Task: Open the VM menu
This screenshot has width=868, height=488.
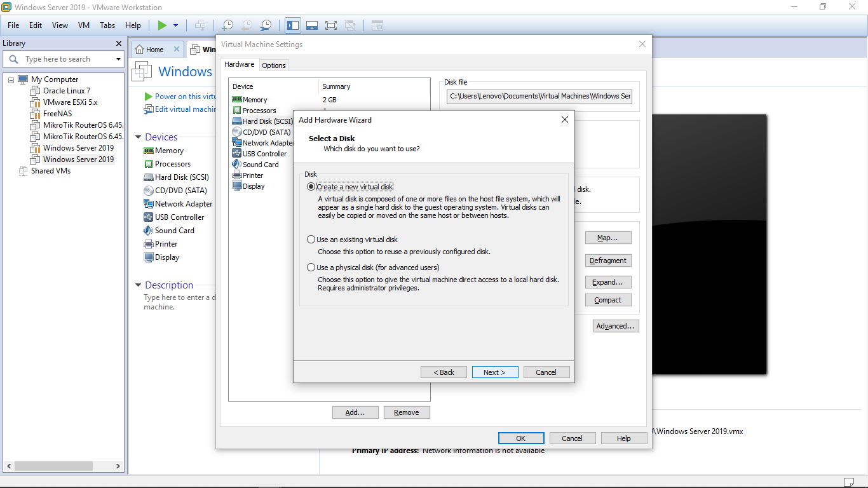Action: pyautogui.click(x=83, y=25)
